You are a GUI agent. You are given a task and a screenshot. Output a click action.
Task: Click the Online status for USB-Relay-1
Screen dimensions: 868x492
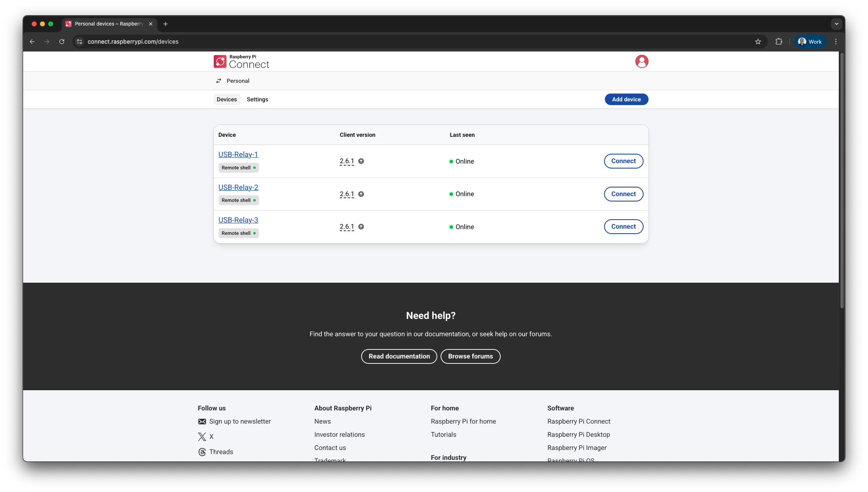(462, 161)
